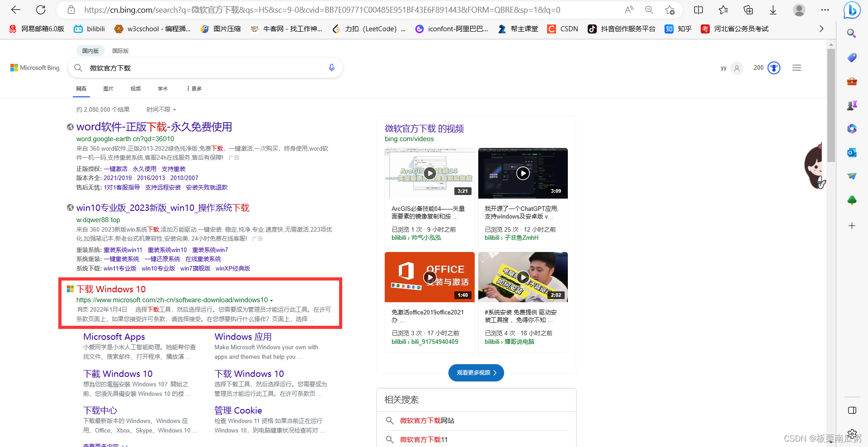
Task: Open Bing rewards trophy icon
Action: tap(774, 68)
